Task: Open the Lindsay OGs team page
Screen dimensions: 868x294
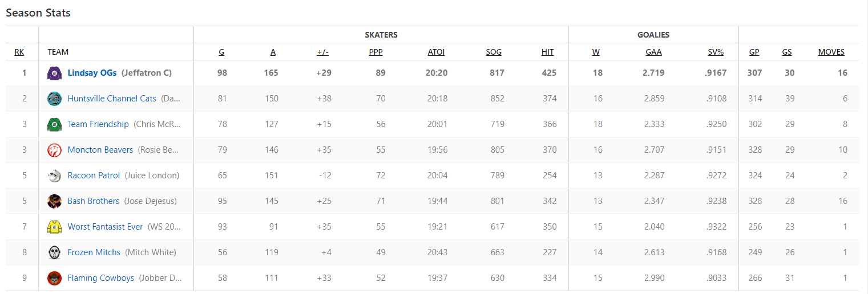Action: [x=92, y=73]
